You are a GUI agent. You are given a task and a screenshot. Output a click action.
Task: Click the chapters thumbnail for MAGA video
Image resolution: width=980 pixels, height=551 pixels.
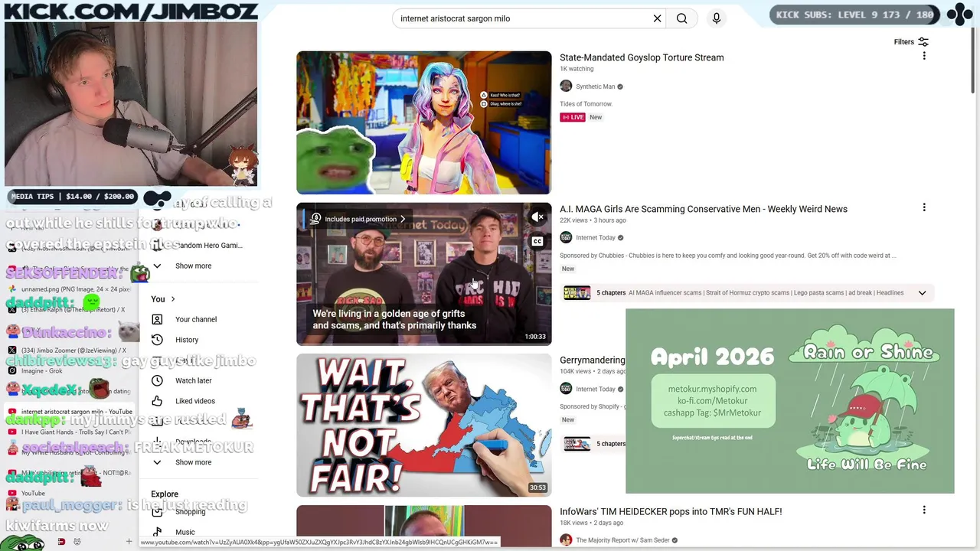tap(577, 293)
